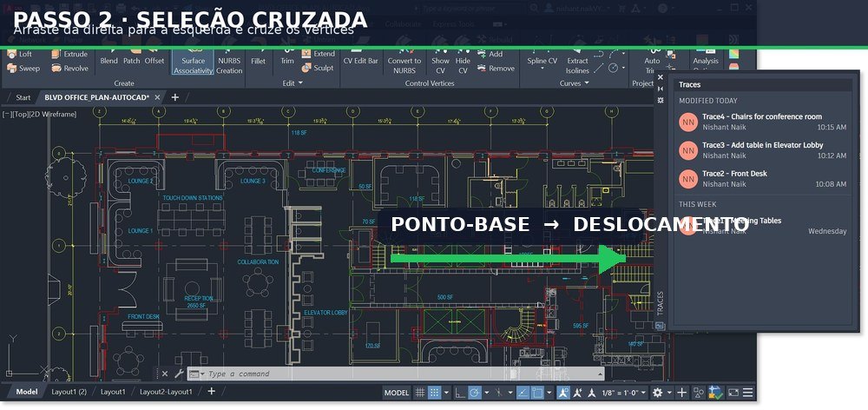This screenshot has height=410, width=868.
Task: Click Convert to NURBS
Action: 404,63
